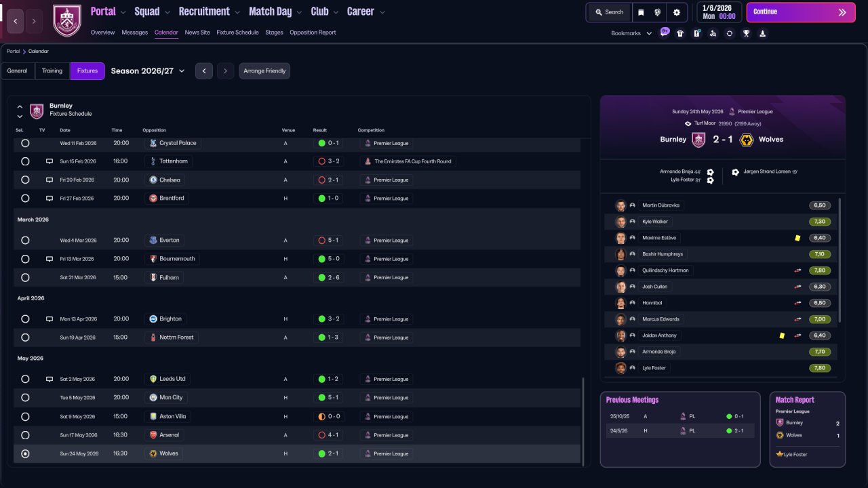Switch to the General calendar tab
The height and width of the screenshot is (488, 868).
coord(18,71)
